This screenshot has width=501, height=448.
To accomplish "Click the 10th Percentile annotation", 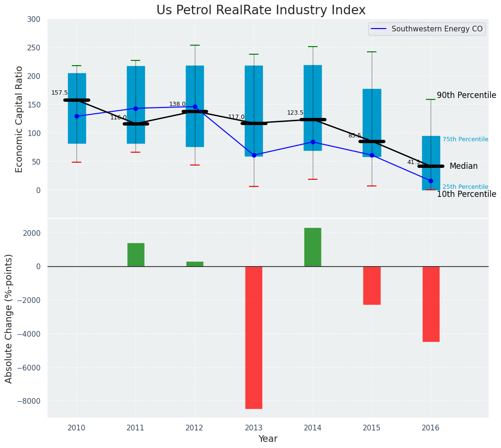I will pos(466,195).
